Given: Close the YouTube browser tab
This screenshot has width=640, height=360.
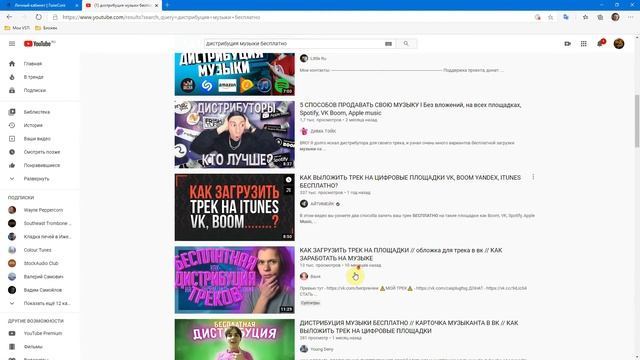Looking at the screenshot, I should (156, 5).
